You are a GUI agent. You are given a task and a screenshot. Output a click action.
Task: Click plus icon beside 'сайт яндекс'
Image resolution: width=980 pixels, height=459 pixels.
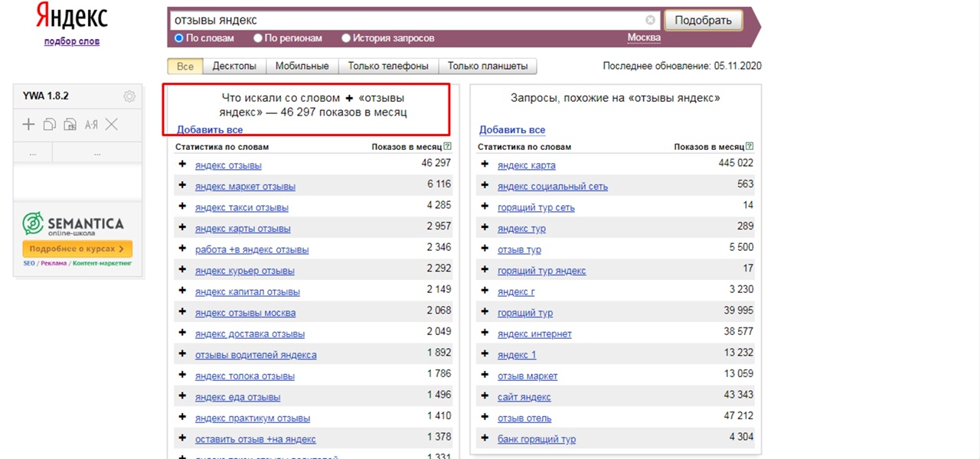[x=485, y=396]
